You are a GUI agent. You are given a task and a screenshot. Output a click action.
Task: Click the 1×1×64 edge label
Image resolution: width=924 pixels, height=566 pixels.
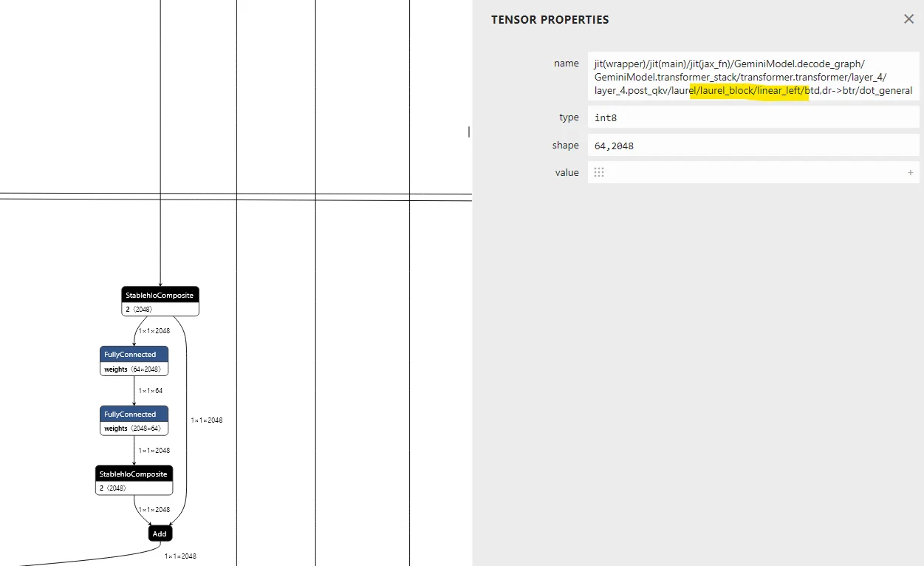(x=150, y=390)
